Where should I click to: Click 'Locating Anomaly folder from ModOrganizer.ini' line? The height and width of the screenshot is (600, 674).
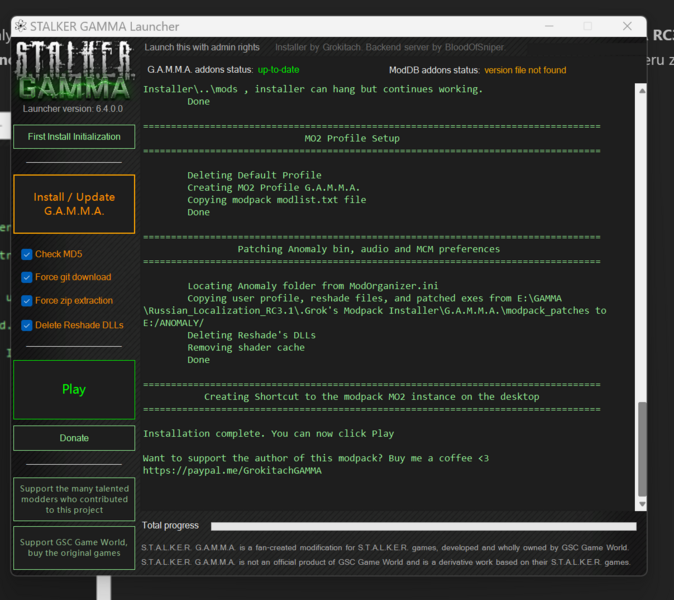tap(313, 286)
